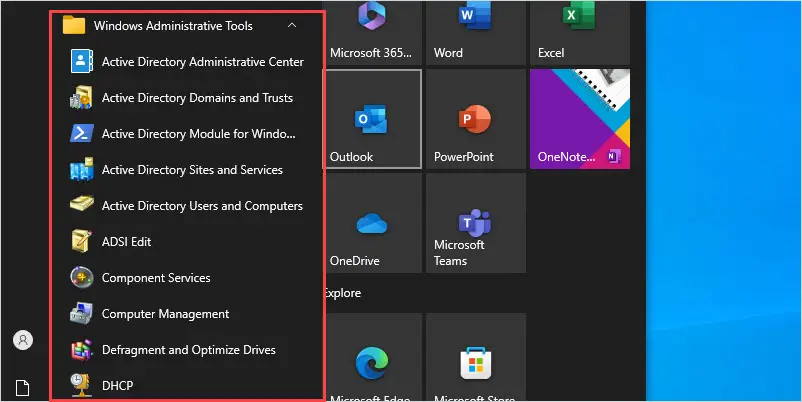
Task: Click the Component Services icon
Action: tap(81, 277)
